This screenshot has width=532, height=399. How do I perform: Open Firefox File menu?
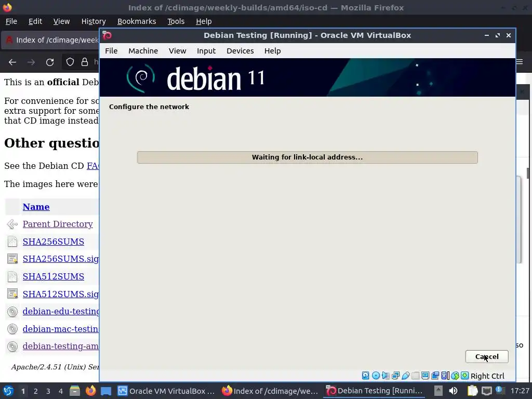[x=11, y=21]
